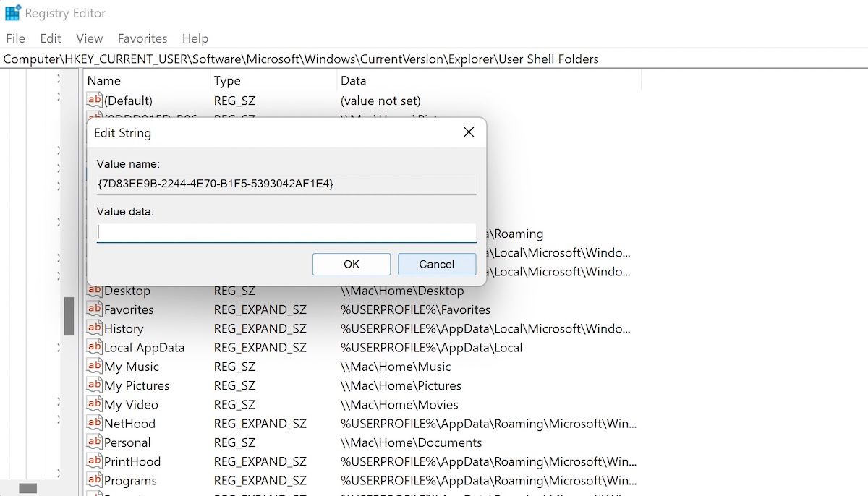
Task: Click the icon beside the History entry
Action: coord(94,328)
